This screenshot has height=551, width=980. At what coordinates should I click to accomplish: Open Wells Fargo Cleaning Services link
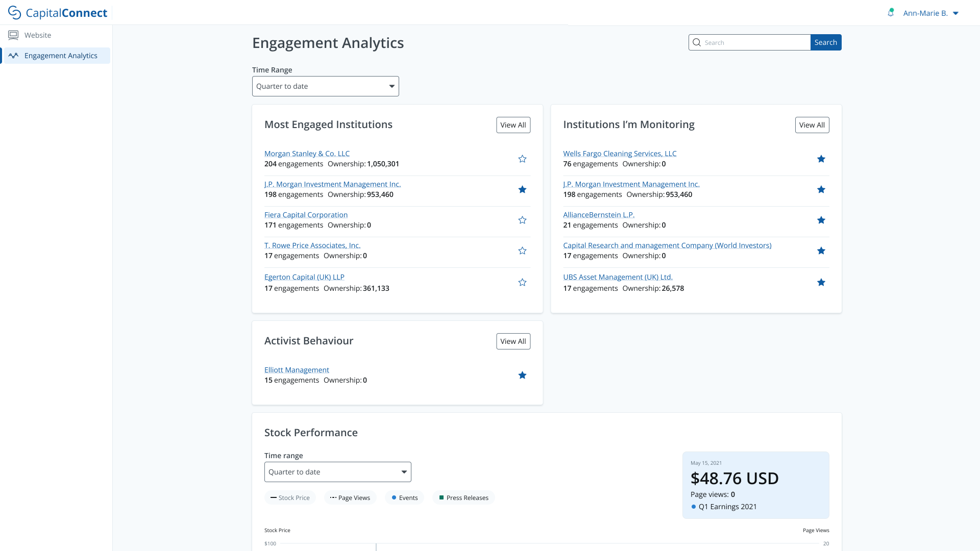pos(620,154)
